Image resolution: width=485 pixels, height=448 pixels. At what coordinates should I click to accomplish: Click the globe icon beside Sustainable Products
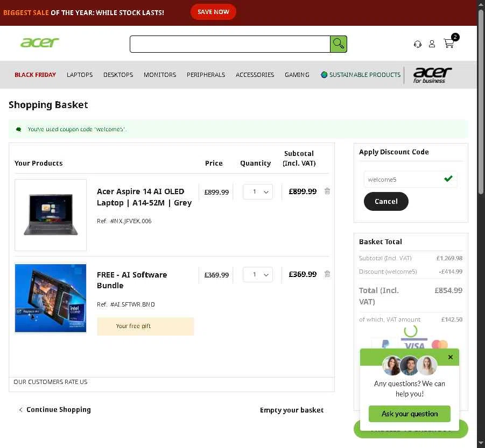(324, 75)
